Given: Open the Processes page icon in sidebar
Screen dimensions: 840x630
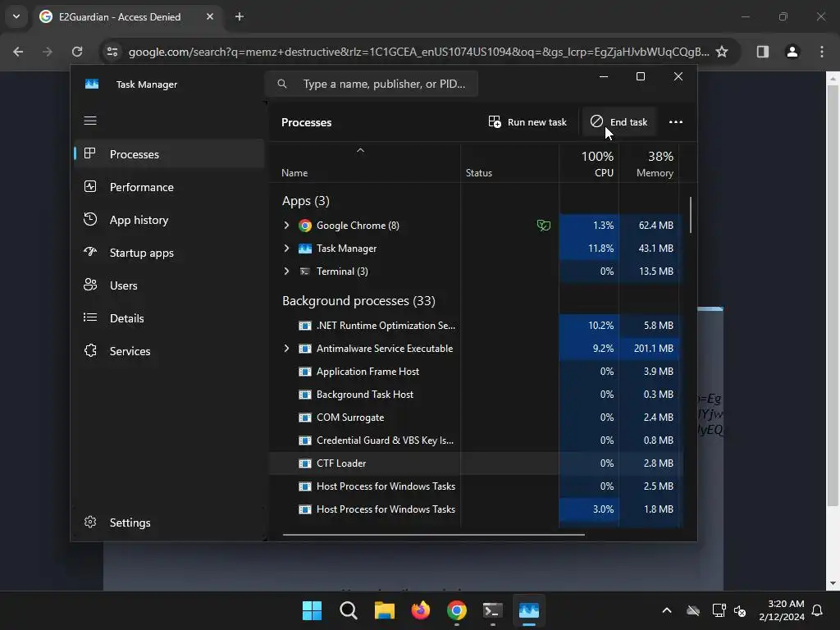Looking at the screenshot, I should [x=90, y=153].
